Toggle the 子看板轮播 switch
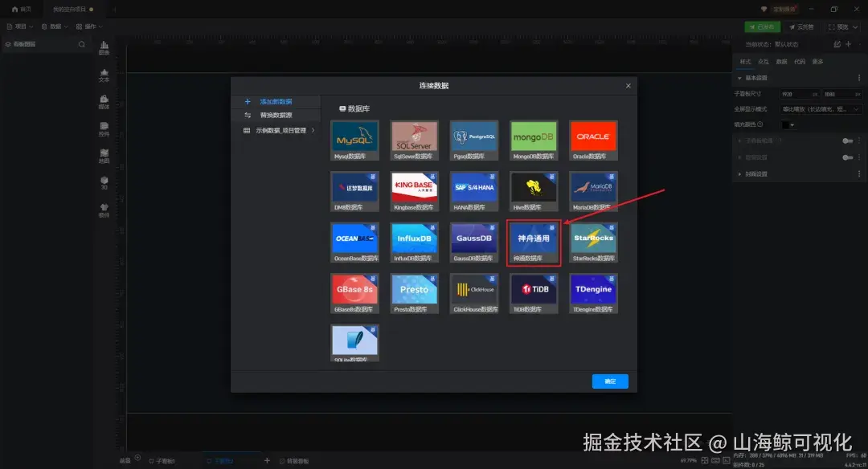Image resolution: width=868 pixels, height=469 pixels. tap(848, 141)
